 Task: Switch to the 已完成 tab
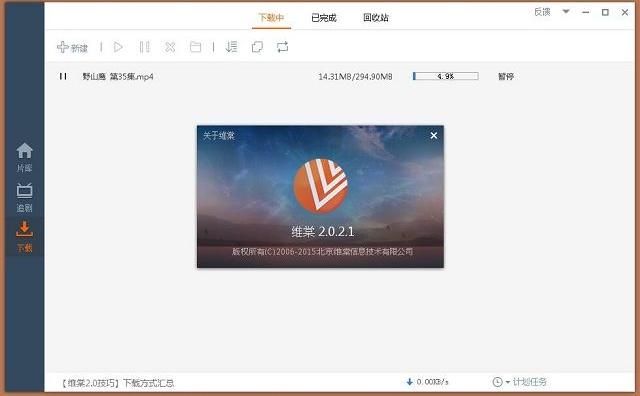(324, 18)
